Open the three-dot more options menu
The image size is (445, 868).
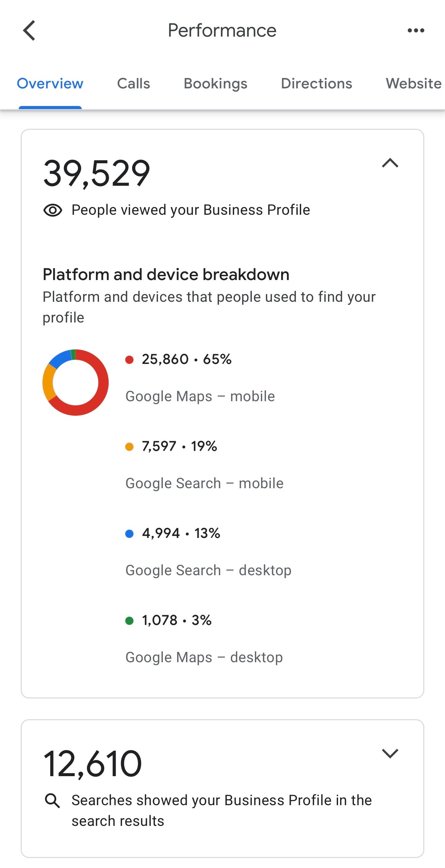(x=416, y=30)
